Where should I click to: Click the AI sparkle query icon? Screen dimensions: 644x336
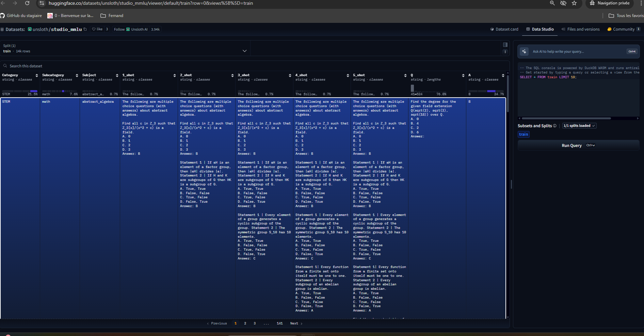point(524,52)
